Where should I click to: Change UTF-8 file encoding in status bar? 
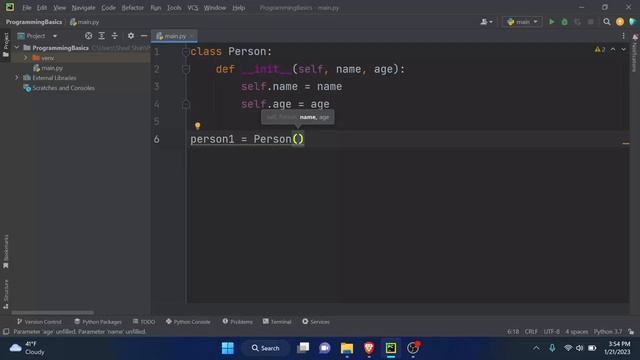pos(552,331)
